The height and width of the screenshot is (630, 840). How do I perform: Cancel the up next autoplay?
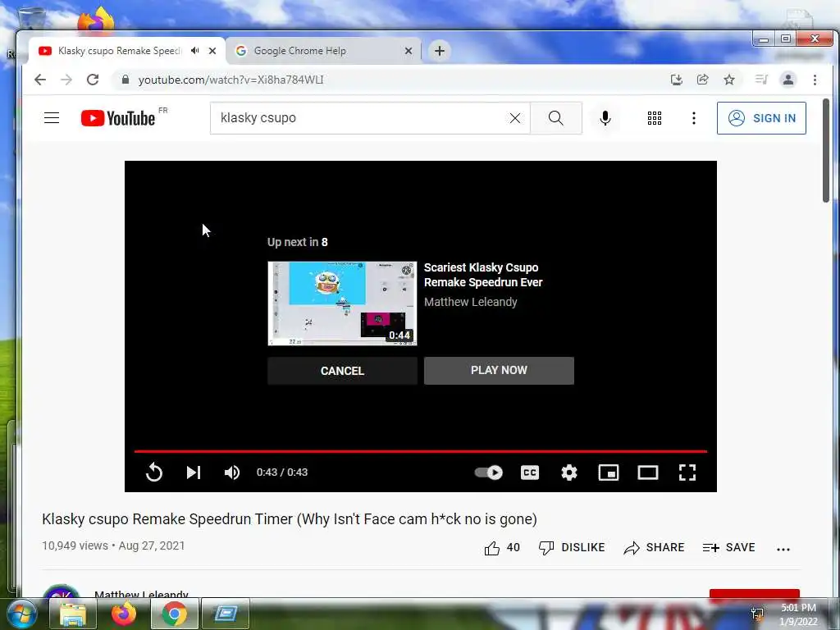click(x=342, y=371)
